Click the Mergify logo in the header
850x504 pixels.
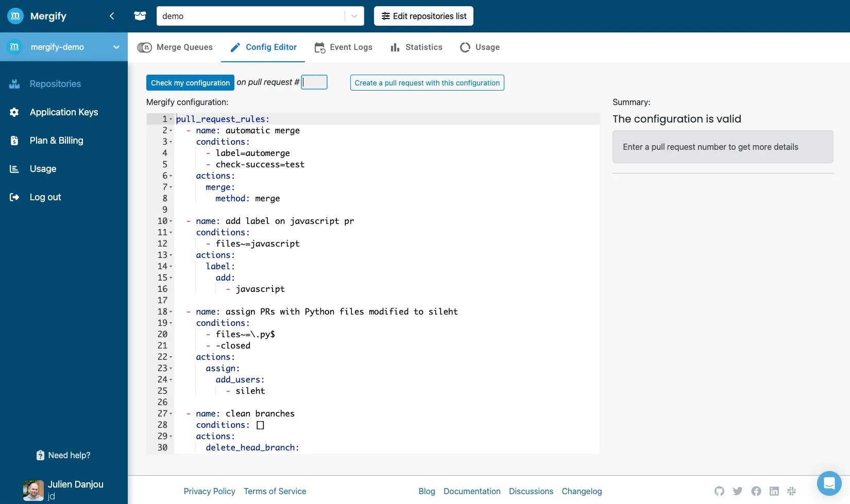pos(15,16)
